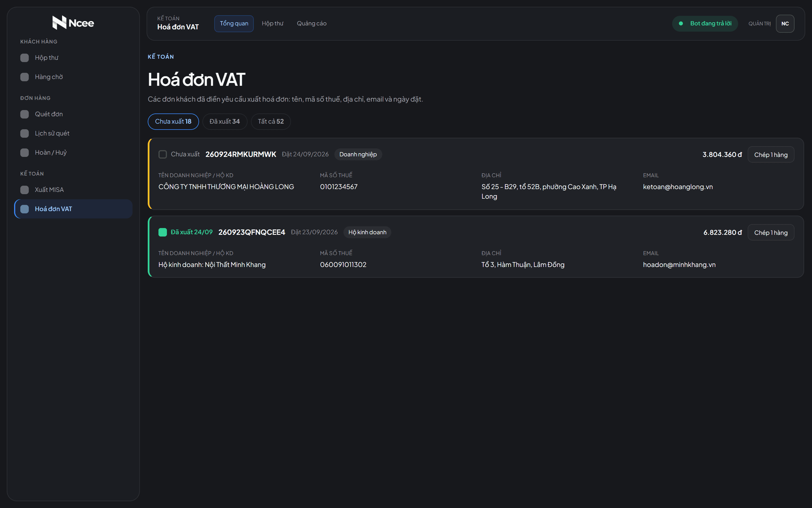Check the Chưa xuất box for order 260924RMKURMWK
This screenshot has height=508, width=812.
(x=162, y=154)
